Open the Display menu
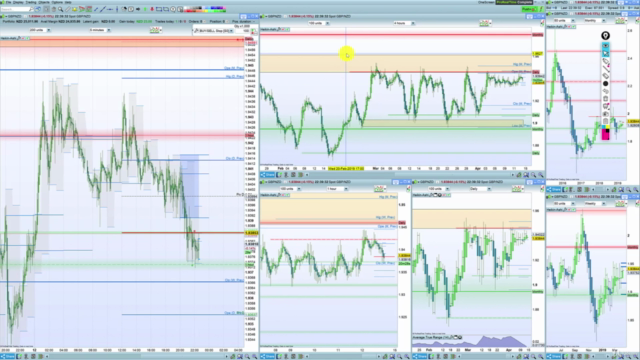The image size is (640, 360). tap(18, 2)
